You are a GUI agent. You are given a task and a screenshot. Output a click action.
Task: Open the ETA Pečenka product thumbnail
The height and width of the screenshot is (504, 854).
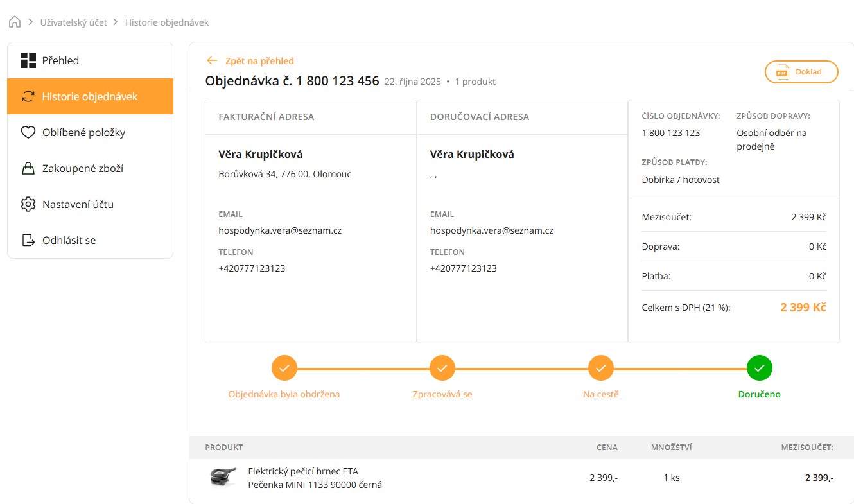(223, 477)
